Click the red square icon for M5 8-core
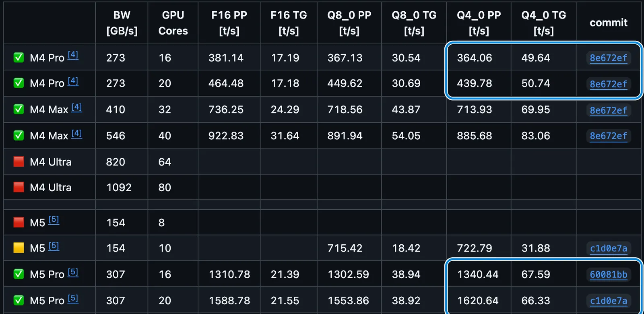This screenshot has height=314, width=644. [19, 222]
